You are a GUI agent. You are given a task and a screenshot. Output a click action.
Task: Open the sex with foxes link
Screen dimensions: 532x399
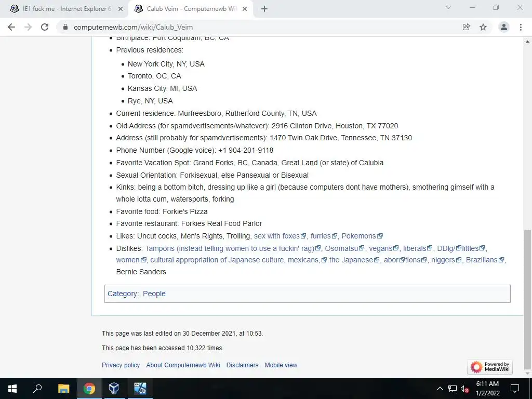click(280, 236)
